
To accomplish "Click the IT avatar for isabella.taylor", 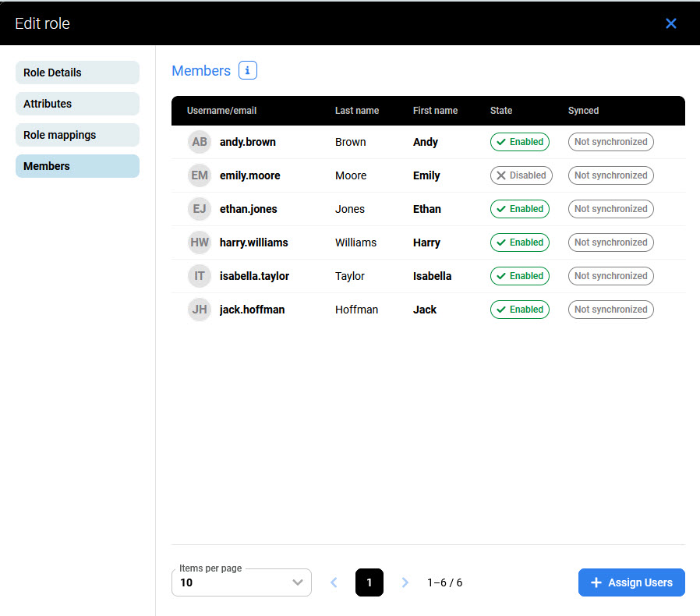I will 200,276.
